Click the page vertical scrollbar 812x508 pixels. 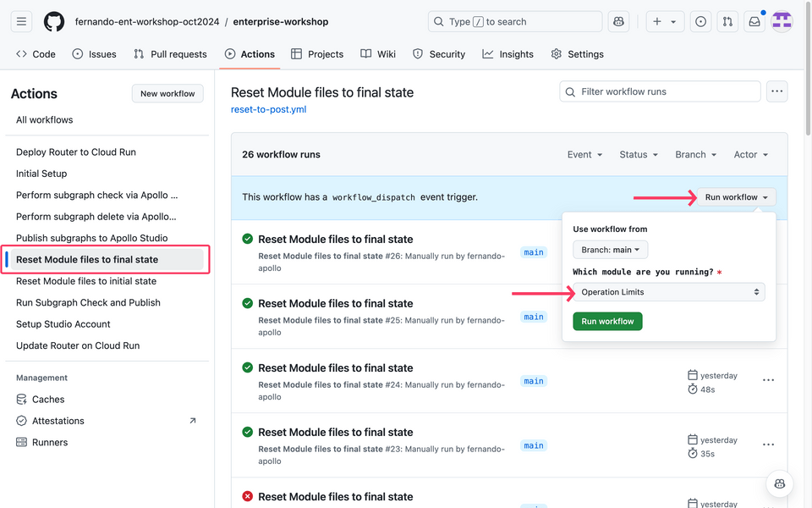click(809, 68)
